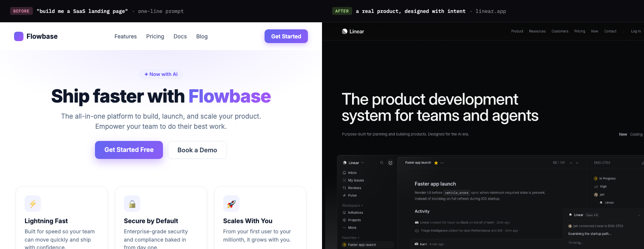Viewport: 644px width, 249px height.
Task: Open search in Linear app sidebar
Action: pos(382,163)
